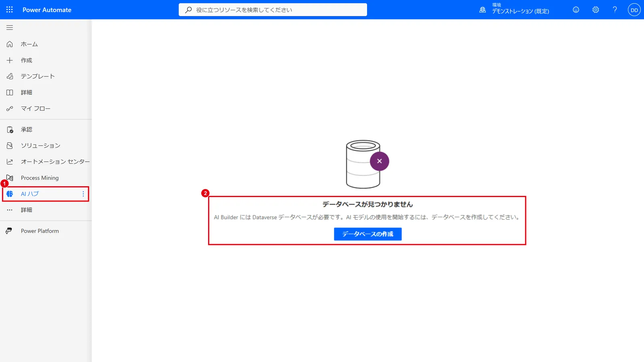The width and height of the screenshot is (644, 362).
Task: Select AI ハブ label in the sidebar
Action: pyautogui.click(x=30, y=194)
